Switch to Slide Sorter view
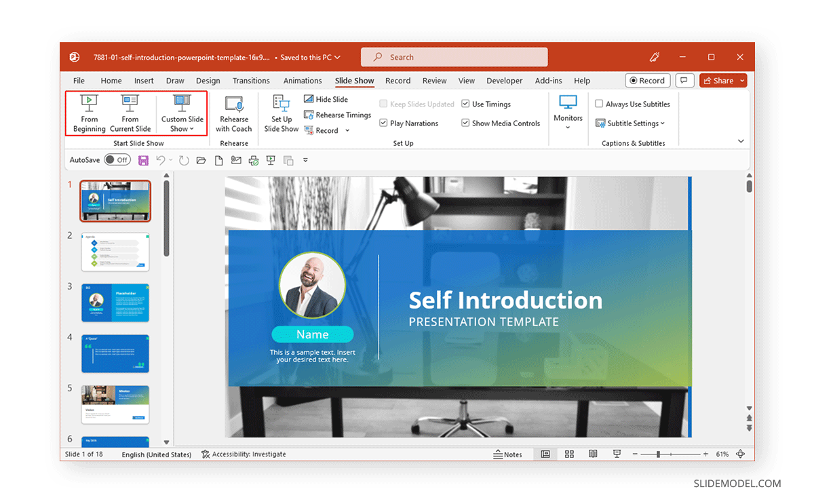814x504 pixels. pyautogui.click(x=569, y=454)
